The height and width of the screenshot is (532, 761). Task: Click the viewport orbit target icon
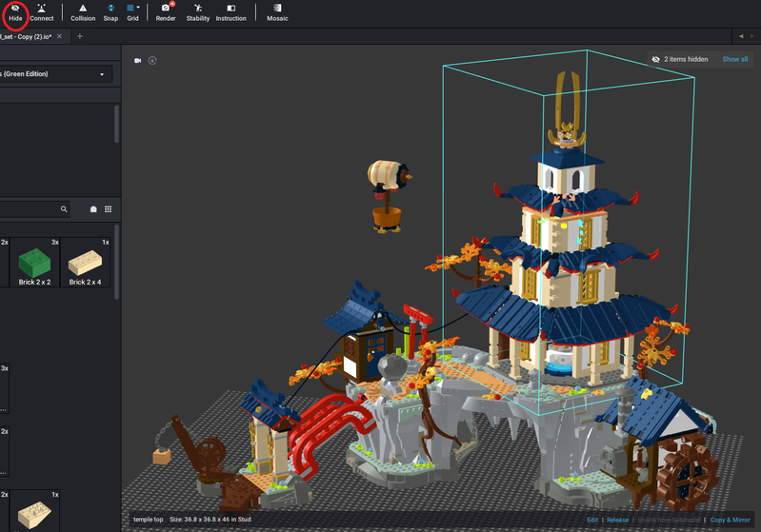(152, 61)
